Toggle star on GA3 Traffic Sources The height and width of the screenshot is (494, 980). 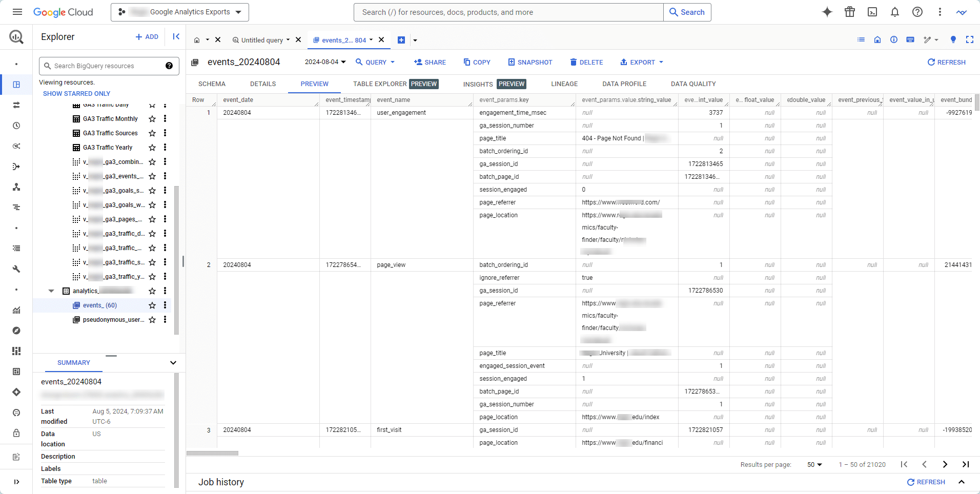(152, 133)
